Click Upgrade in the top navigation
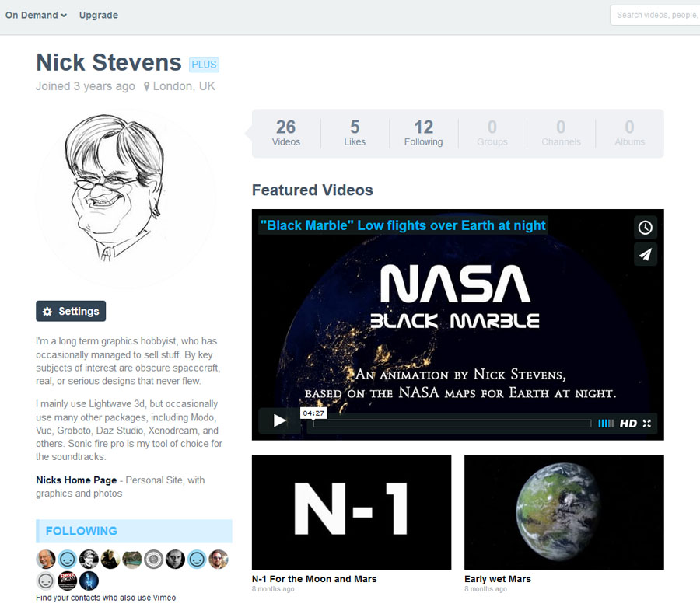The width and height of the screenshot is (700, 607). (x=99, y=16)
